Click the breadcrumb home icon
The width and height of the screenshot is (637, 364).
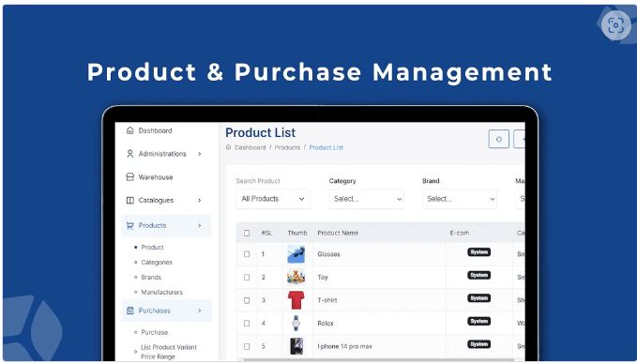click(x=228, y=147)
